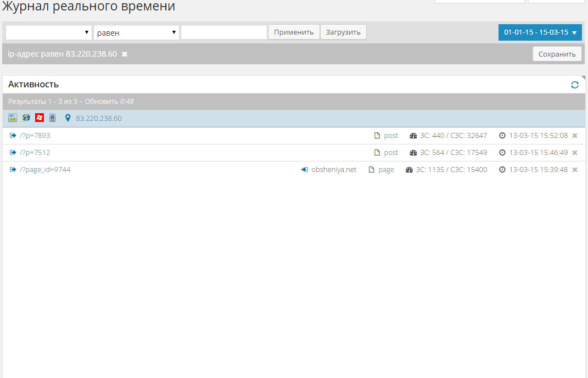Screen dimensions: 588x378
Task: Click the timestamp 13-03-15 15:52:08
Action: click(539, 136)
